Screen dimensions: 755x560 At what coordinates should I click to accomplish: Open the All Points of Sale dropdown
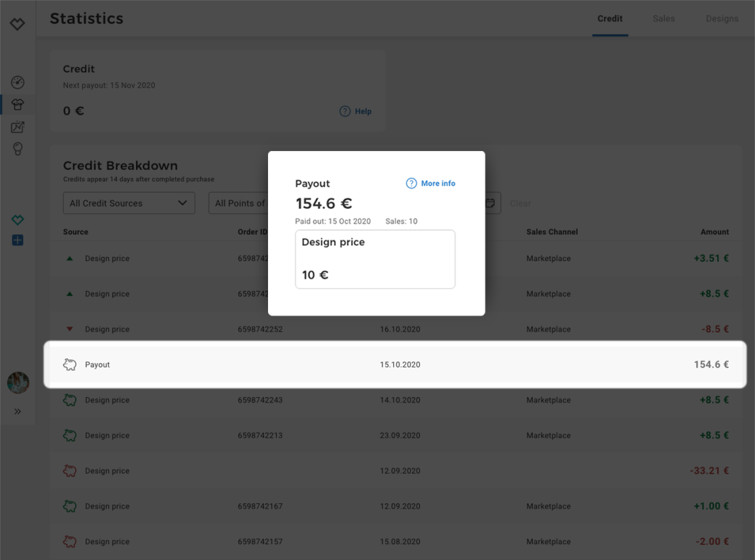point(239,203)
